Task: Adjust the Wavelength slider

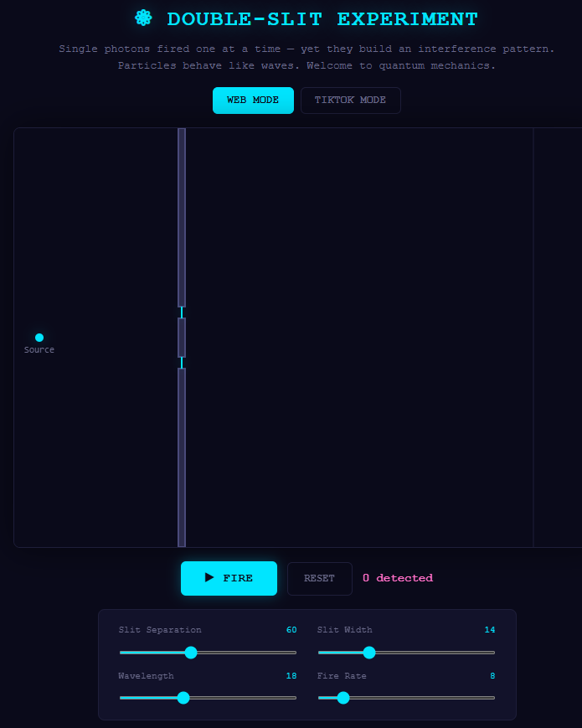Action: click(208, 698)
